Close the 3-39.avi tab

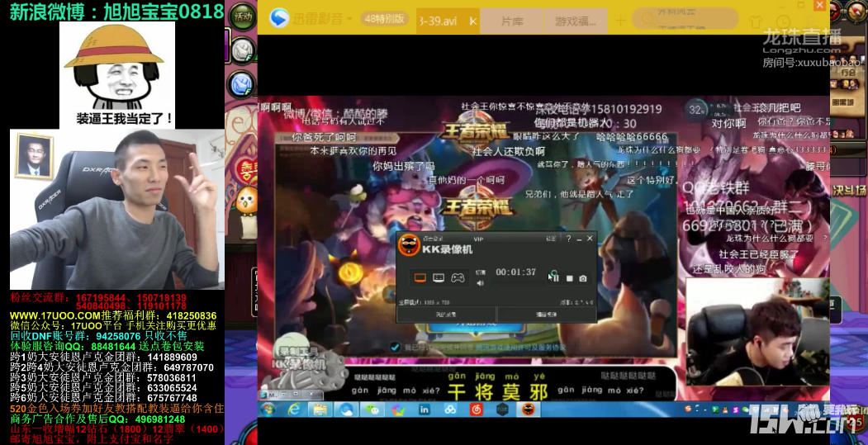472,21
